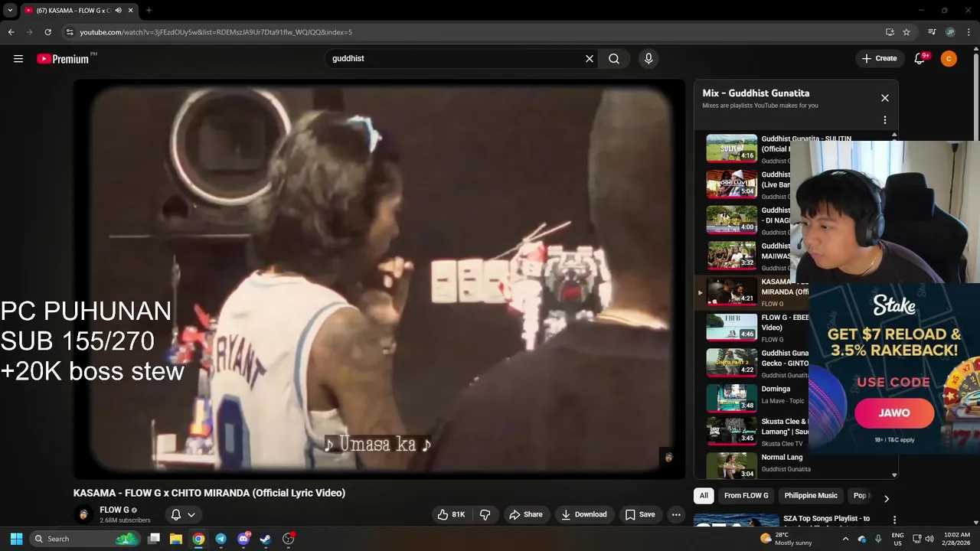Play the 5:04 live band video thumbnail
The height and width of the screenshot is (551, 980).
(x=732, y=184)
